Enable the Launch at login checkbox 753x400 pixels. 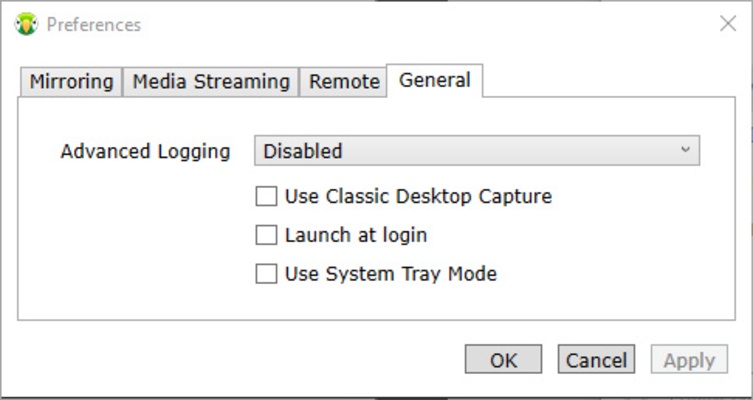pos(266,235)
